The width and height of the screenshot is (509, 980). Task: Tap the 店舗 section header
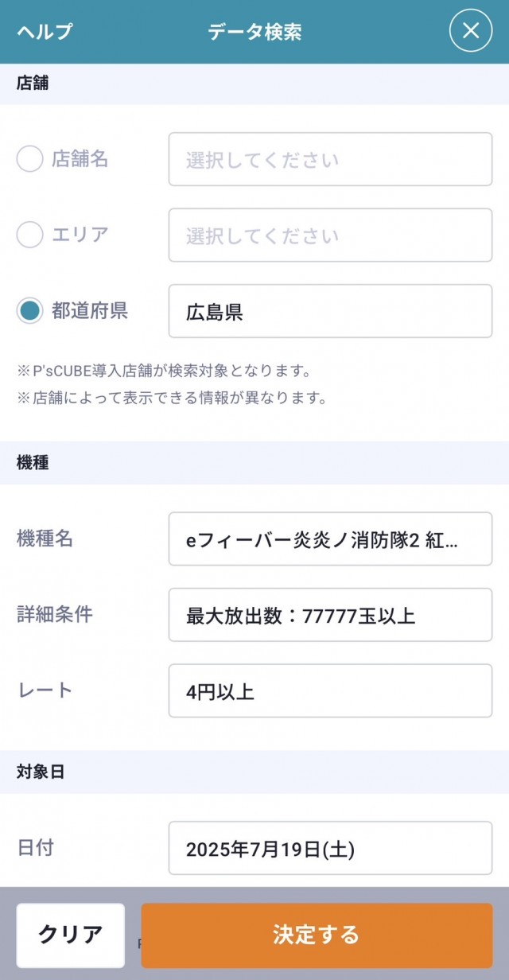pos(32,83)
